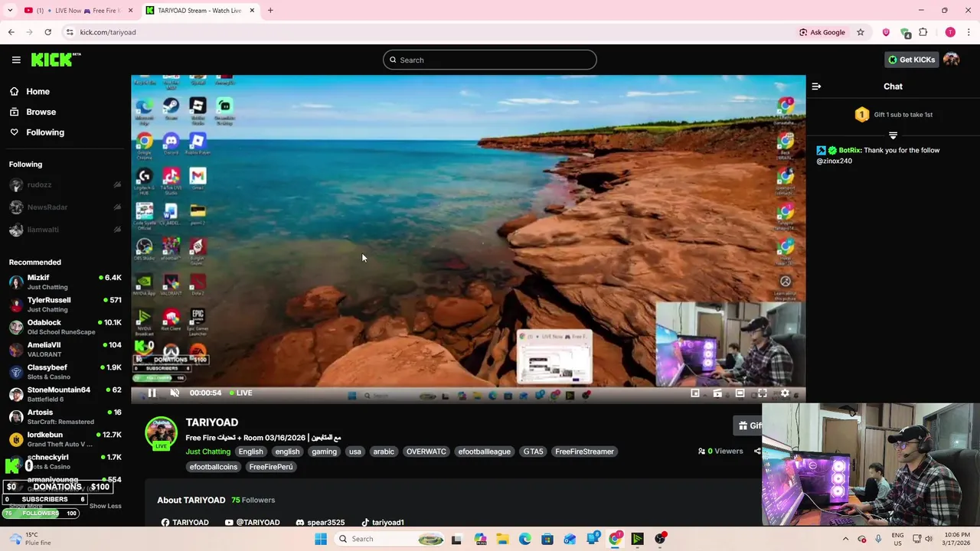Image resolution: width=980 pixels, height=551 pixels.
Task: Open Home in Kick sidebar
Action: [38, 91]
